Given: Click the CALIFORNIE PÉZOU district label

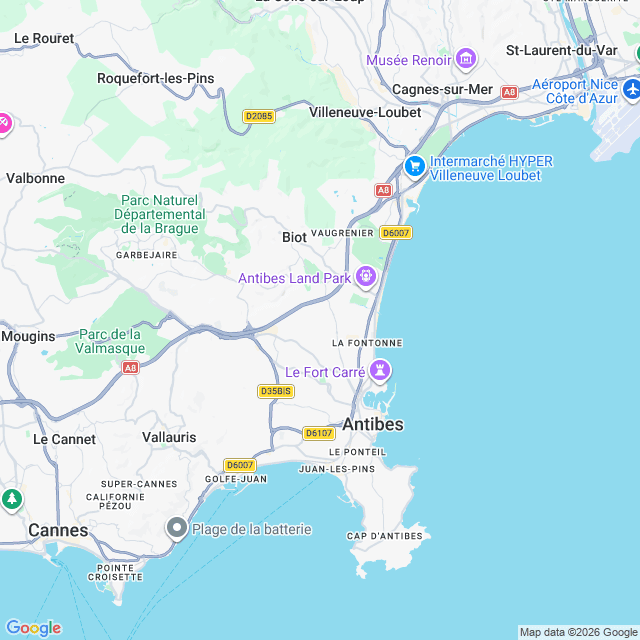Looking at the screenshot, I should click(x=115, y=502).
